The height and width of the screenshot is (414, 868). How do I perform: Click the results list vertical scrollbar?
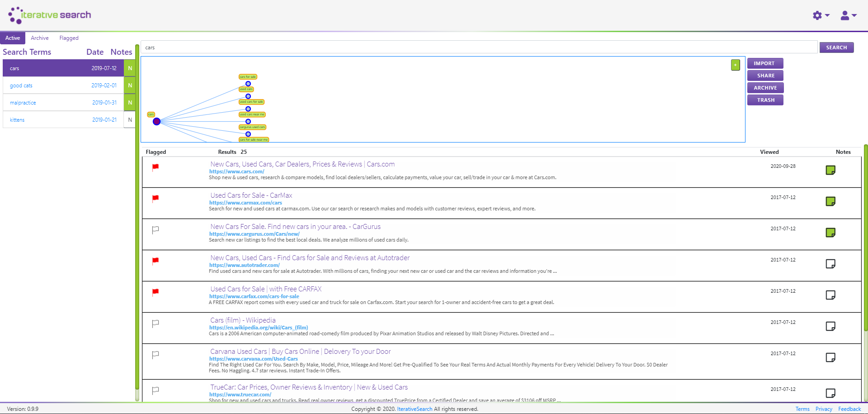click(865, 238)
